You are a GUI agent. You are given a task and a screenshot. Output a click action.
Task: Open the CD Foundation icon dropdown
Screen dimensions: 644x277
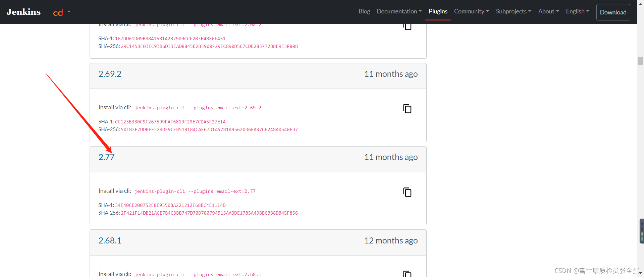click(62, 12)
